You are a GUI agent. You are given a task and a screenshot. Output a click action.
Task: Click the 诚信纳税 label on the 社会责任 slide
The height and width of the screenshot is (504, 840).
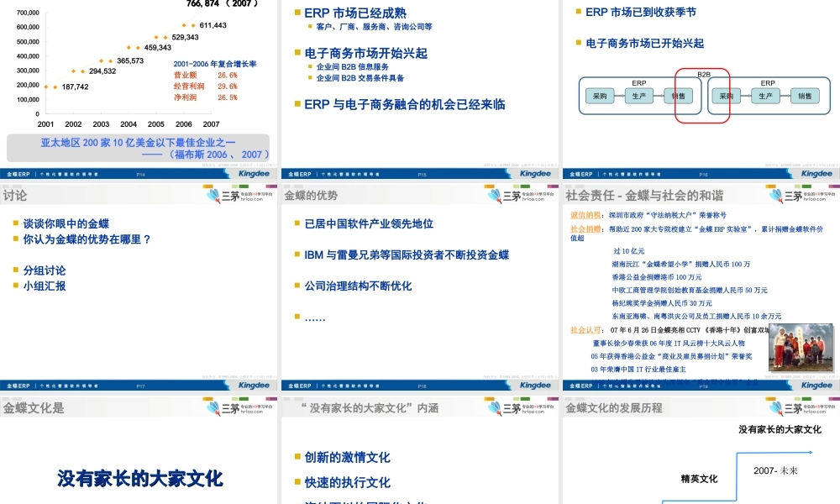point(585,215)
